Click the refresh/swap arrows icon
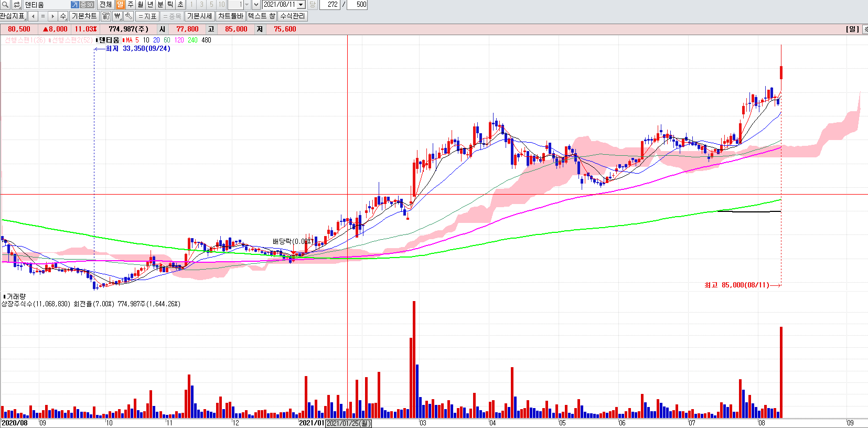The height and width of the screenshot is (428, 868). (x=17, y=5)
